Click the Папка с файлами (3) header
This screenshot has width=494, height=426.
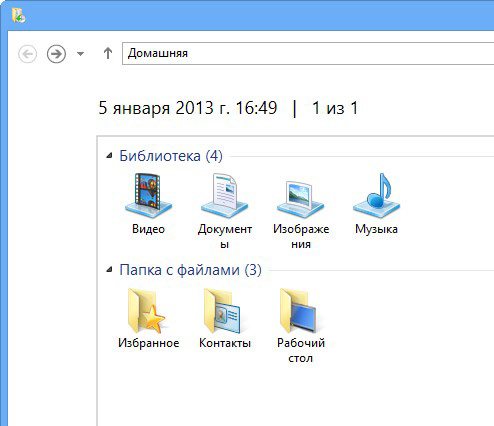190,270
